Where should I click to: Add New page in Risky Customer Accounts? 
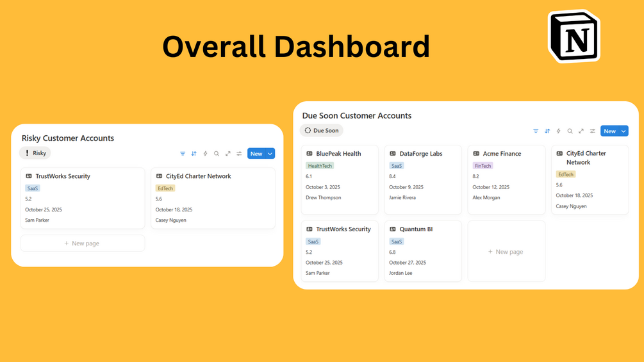(x=83, y=243)
